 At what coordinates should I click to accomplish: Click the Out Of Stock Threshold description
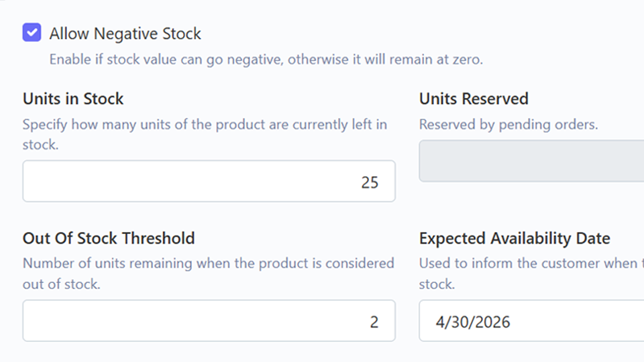coord(208,263)
